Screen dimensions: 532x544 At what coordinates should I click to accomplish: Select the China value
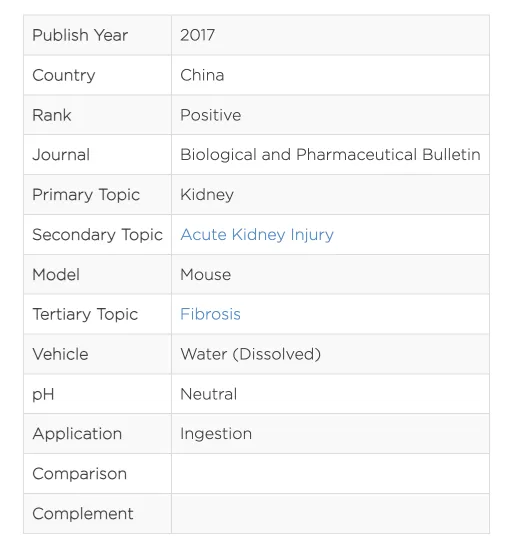tap(202, 75)
